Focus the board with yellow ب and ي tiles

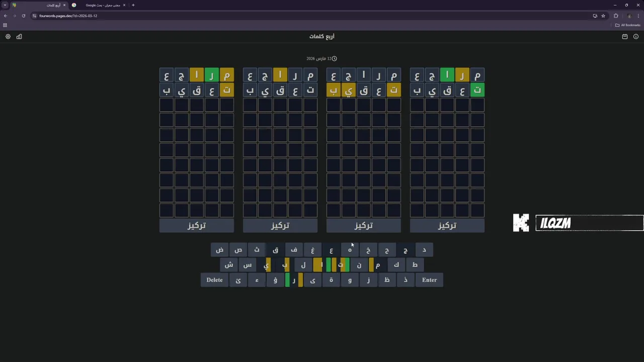364,226
